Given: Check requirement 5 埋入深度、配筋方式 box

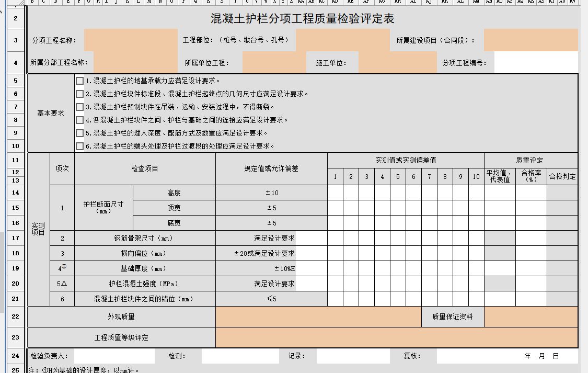Looking at the screenshot, I should click(79, 133).
